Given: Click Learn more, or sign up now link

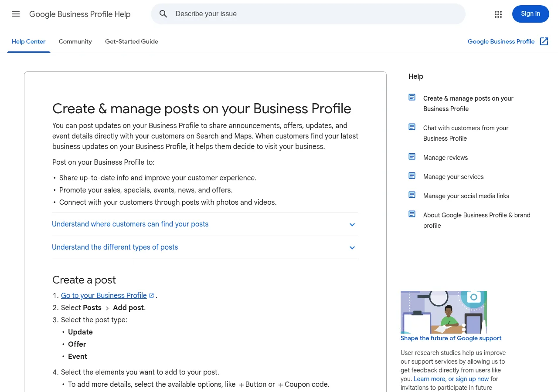Looking at the screenshot, I should [451, 379].
